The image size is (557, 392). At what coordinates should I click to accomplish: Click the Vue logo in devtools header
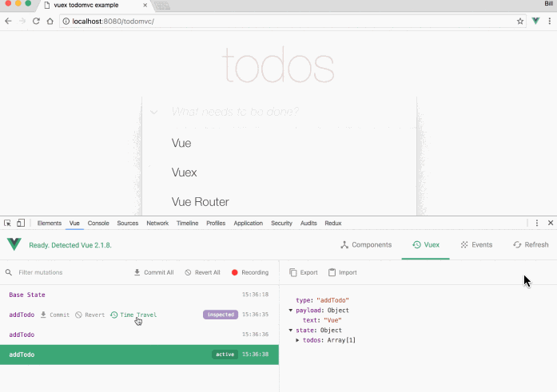14,244
